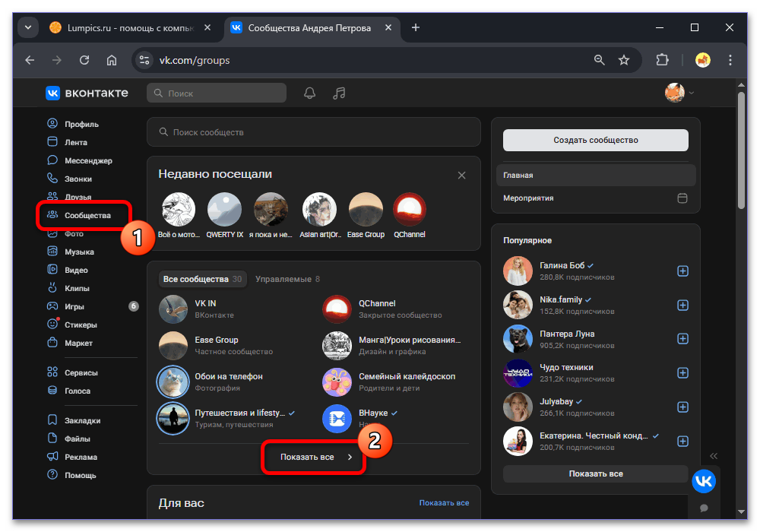760x532 pixels.
Task: Click the Поиск сообществ search field
Action: click(x=314, y=132)
